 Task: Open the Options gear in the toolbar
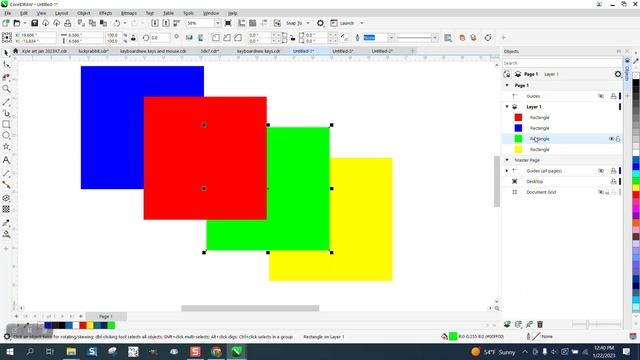(320, 23)
